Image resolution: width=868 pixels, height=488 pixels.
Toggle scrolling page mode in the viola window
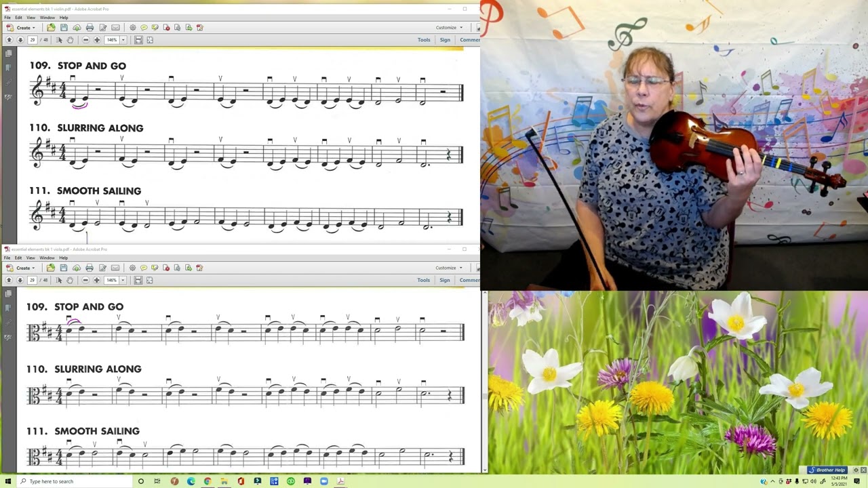tap(138, 280)
